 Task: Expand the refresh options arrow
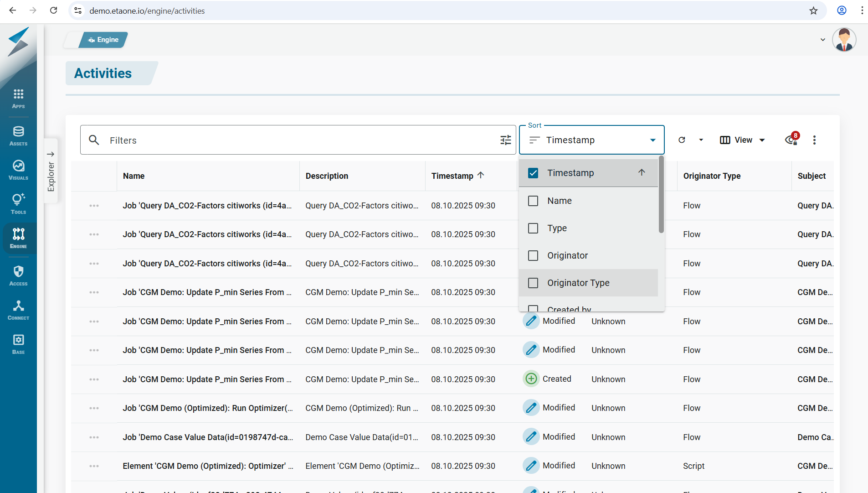(x=701, y=140)
